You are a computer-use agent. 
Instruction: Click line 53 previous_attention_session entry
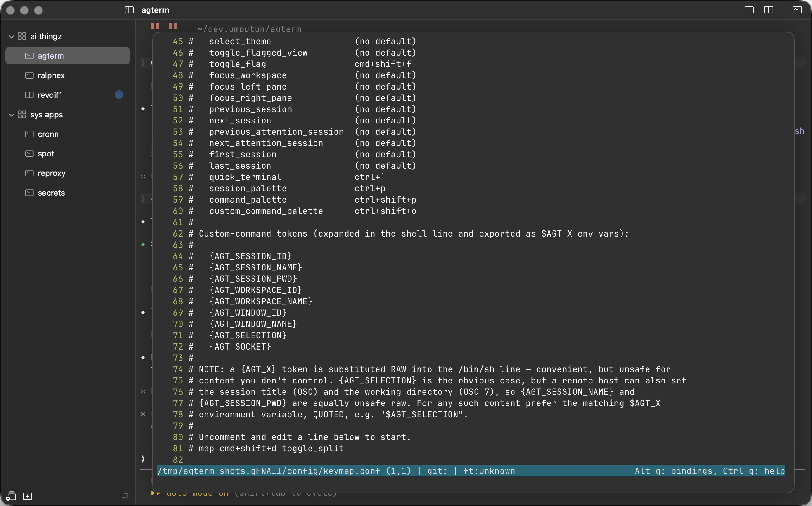(277, 132)
